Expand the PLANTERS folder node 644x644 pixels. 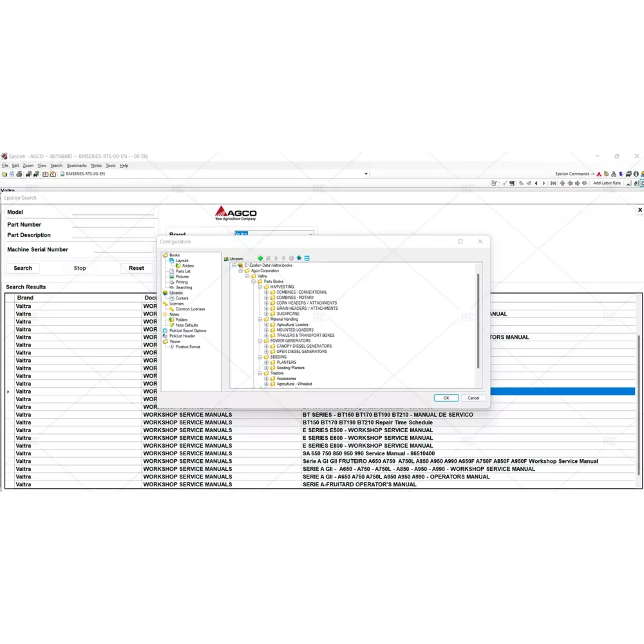tap(266, 363)
